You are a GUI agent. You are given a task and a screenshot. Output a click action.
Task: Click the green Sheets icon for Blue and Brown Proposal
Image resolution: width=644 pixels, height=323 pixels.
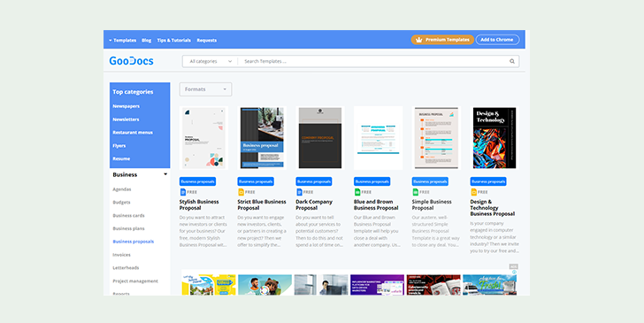point(357,192)
